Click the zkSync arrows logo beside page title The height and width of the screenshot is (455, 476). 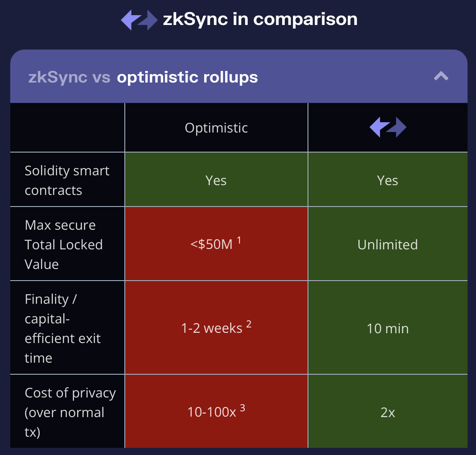click(x=139, y=20)
